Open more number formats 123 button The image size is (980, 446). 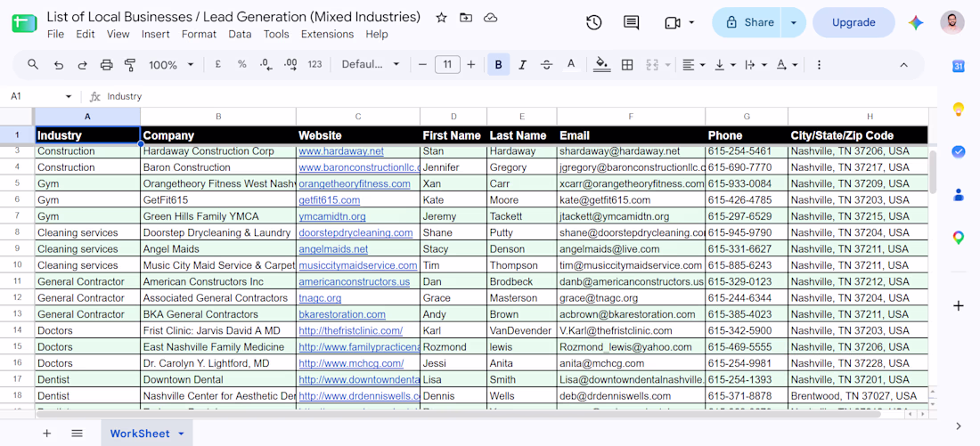tap(315, 64)
